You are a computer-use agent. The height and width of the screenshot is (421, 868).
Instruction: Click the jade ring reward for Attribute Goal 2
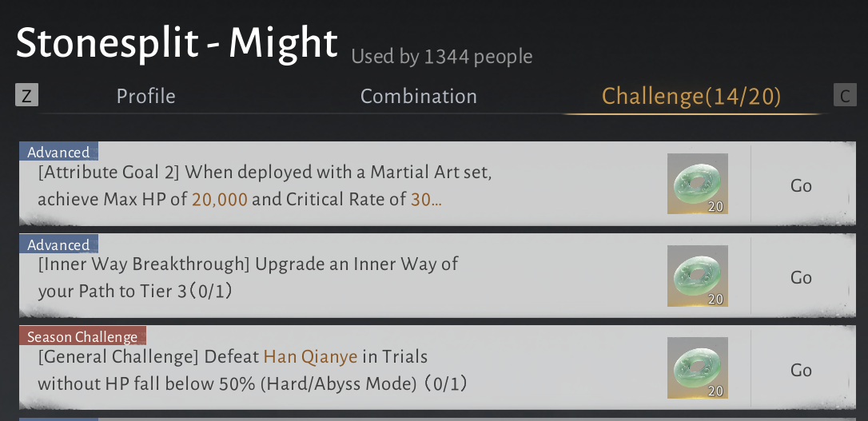(x=698, y=184)
